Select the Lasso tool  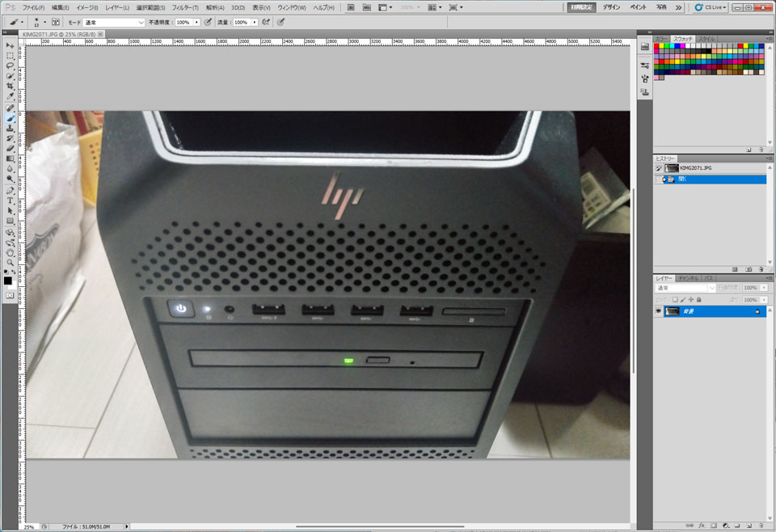[x=10, y=65]
